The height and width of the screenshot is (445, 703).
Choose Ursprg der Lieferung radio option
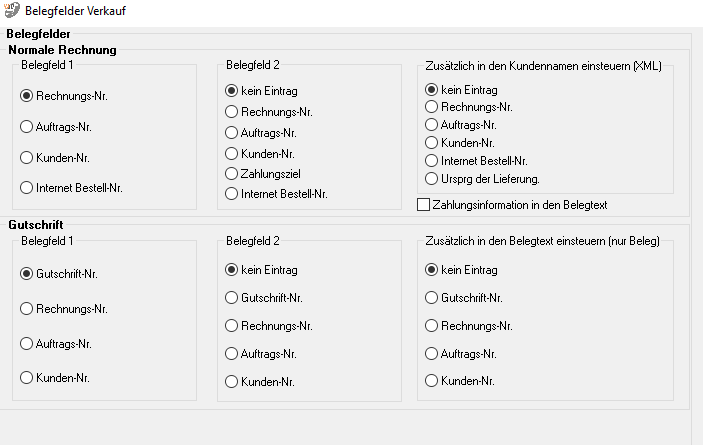tap(432, 179)
